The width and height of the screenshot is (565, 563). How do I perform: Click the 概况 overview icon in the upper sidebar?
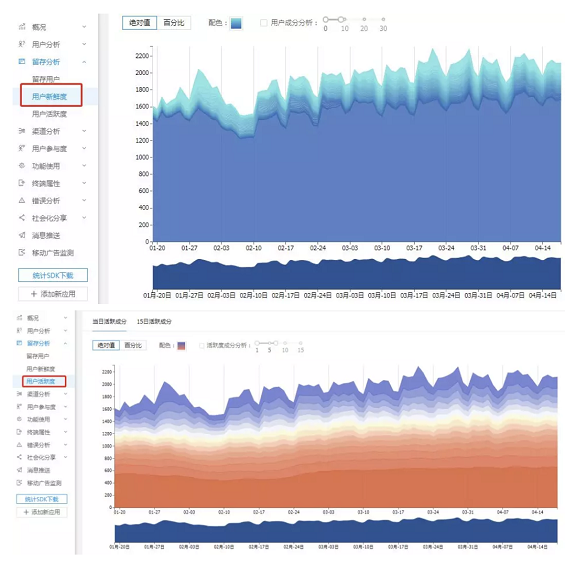tap(22, 27)
